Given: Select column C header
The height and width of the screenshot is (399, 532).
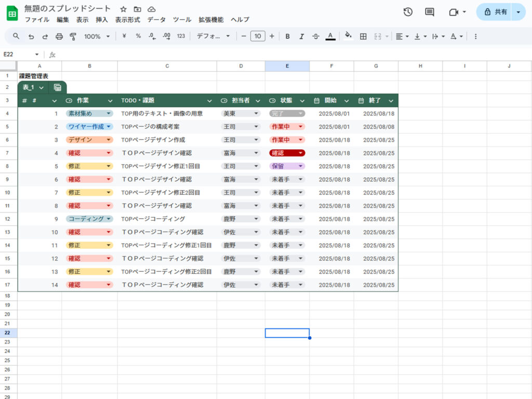Looking at the screenshot, I should (x=167, y=66).
